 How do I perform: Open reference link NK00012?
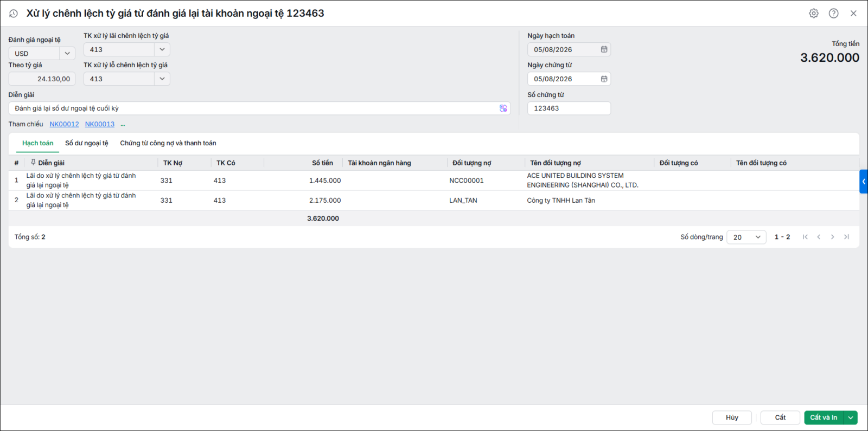[64, 124]
